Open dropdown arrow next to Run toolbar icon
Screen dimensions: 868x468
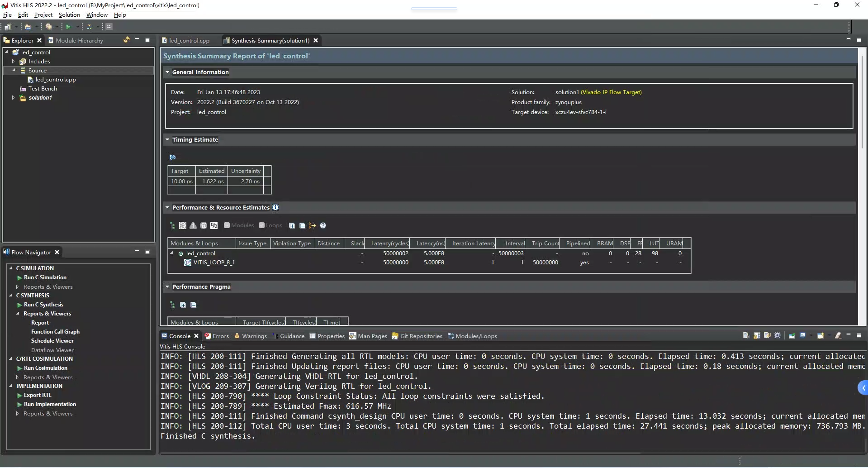click(78, 27)
